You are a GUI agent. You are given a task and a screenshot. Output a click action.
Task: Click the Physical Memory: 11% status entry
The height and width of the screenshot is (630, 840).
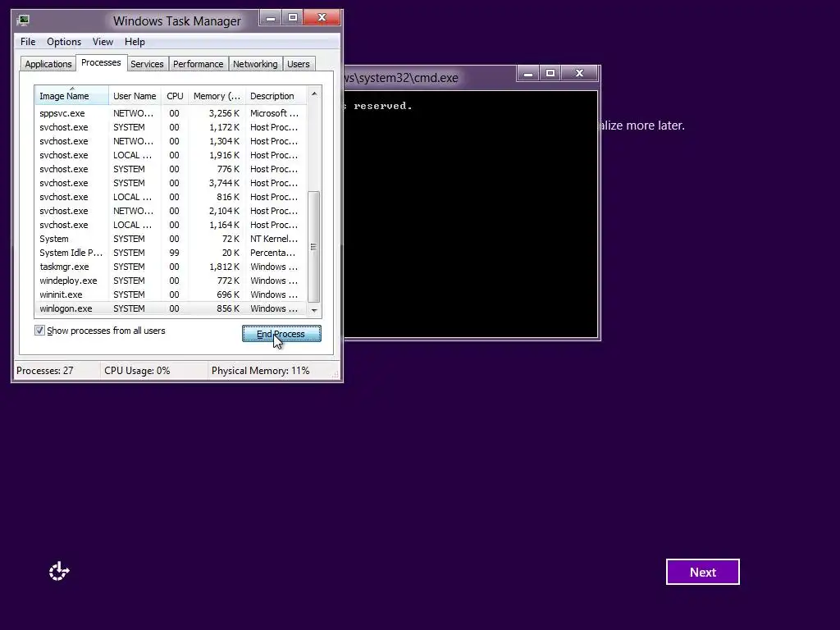pos(260,370)
